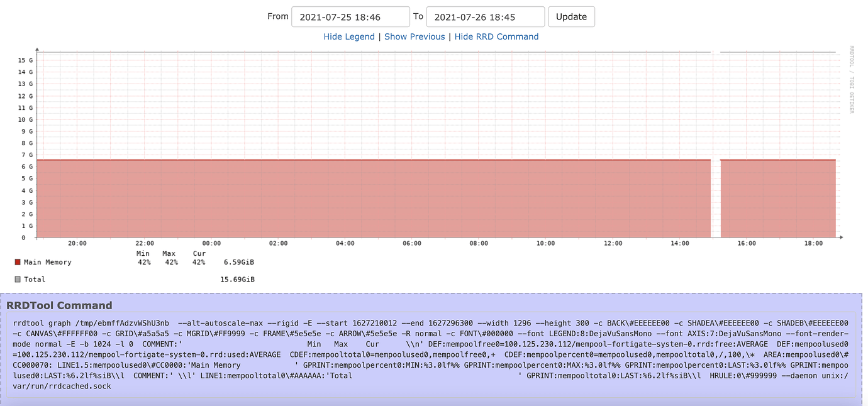Click the 00:00 time axis label
Screen dimensions: 868x406
point(211,243)
